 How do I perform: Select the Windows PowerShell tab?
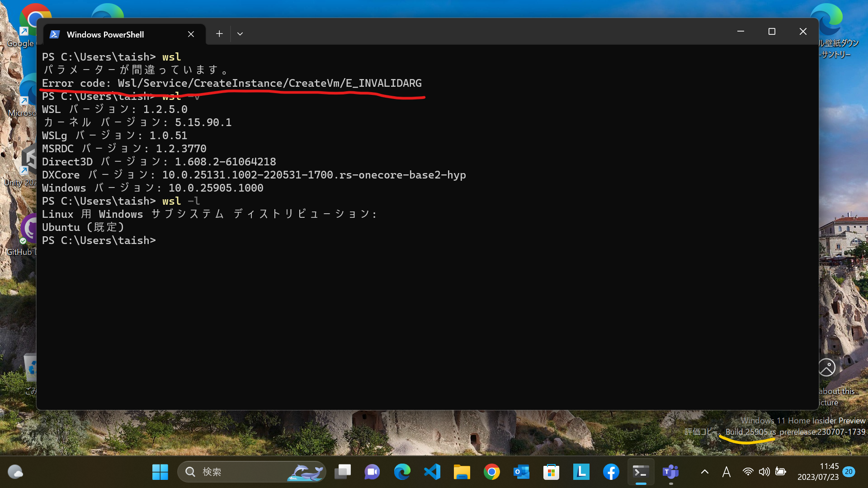[124, 34]
